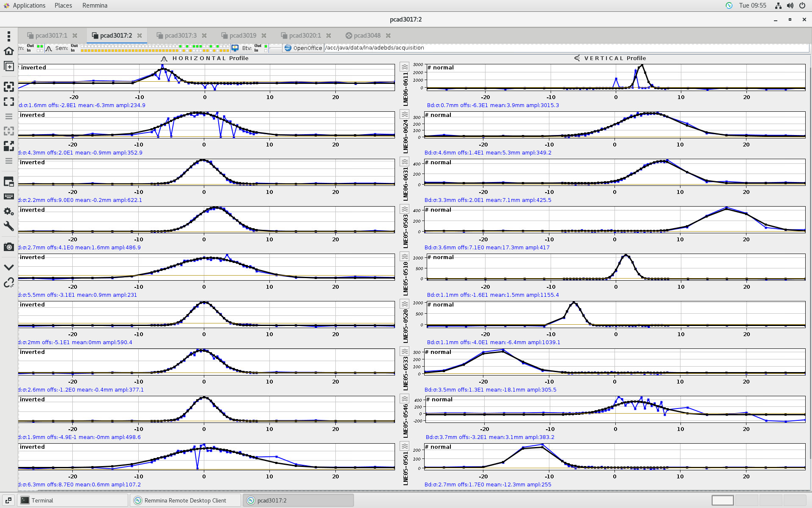Click the disconnect link icon in sidebar

click(x=8, y=282)
